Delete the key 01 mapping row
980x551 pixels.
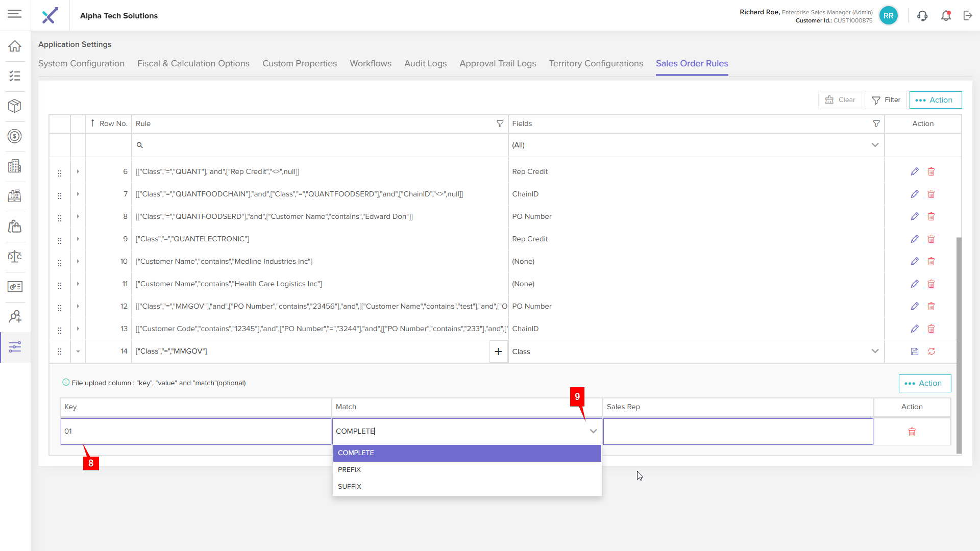pos(912,432)
